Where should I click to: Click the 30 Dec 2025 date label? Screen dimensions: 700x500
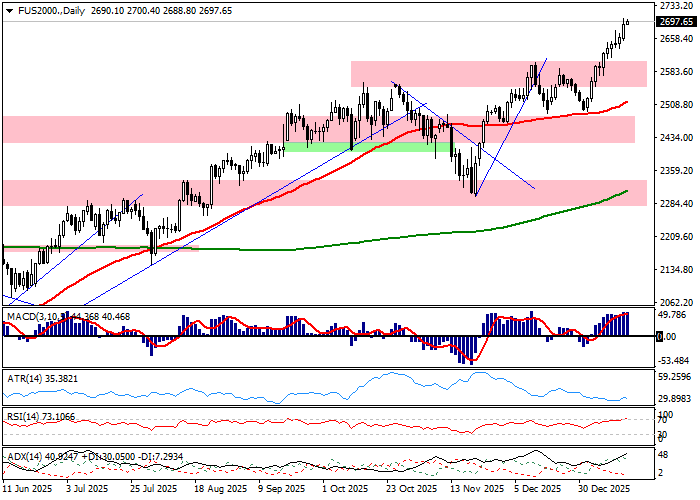(x=606, y=489)
